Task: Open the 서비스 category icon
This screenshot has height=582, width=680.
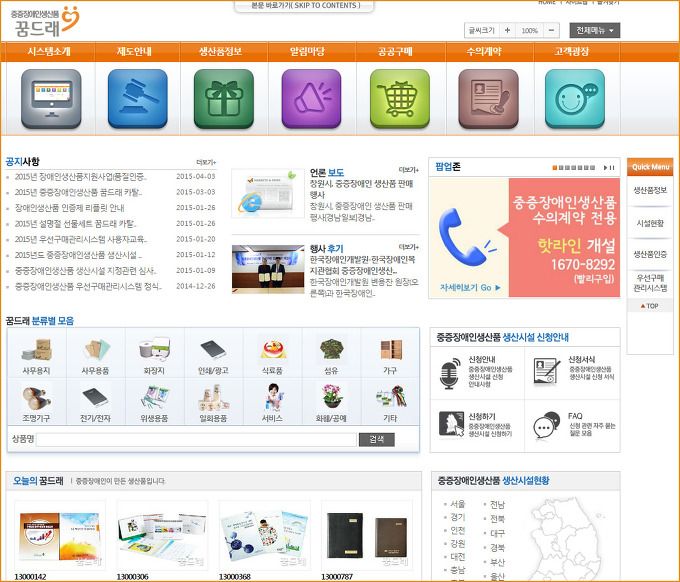Action: coord(273,397)
